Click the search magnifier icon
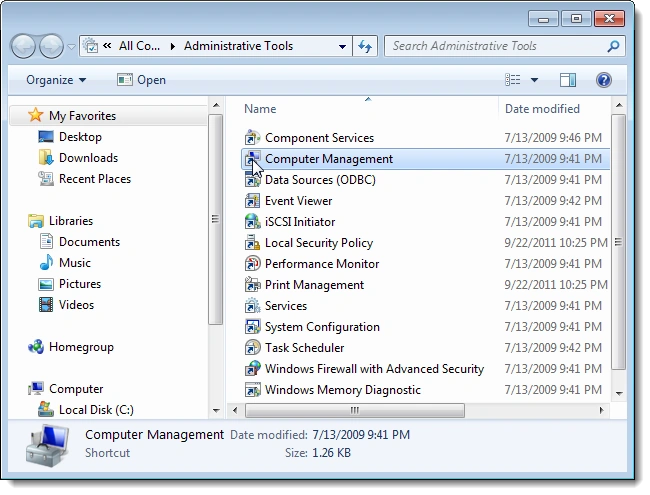This screenshot has height=495, width=650. pos(613,46)
